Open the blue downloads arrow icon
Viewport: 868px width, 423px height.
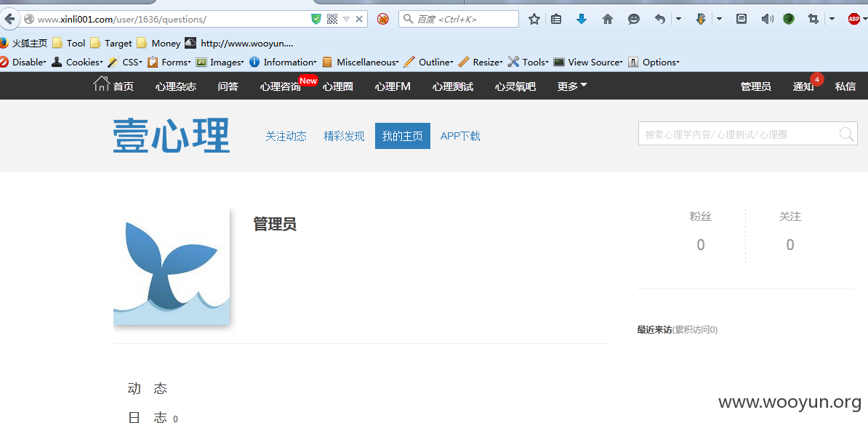[582, 20]
